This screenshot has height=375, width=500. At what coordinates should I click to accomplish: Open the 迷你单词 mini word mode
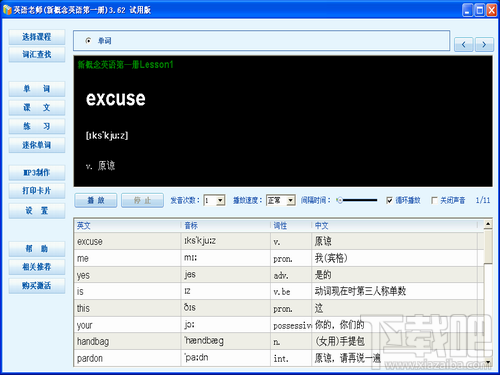(37, 145)
